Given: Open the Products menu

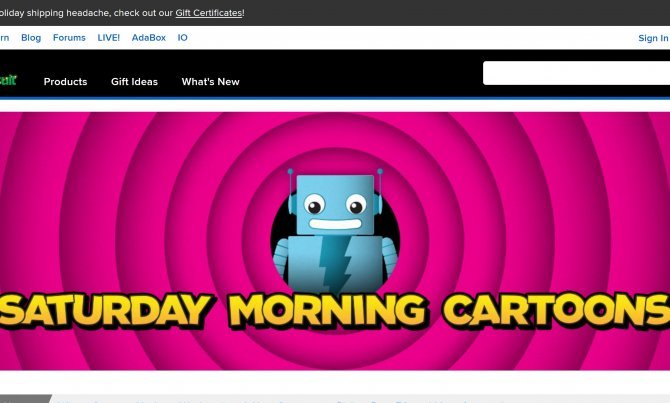Looking at the screenshot, I should [x=65, y=82].
